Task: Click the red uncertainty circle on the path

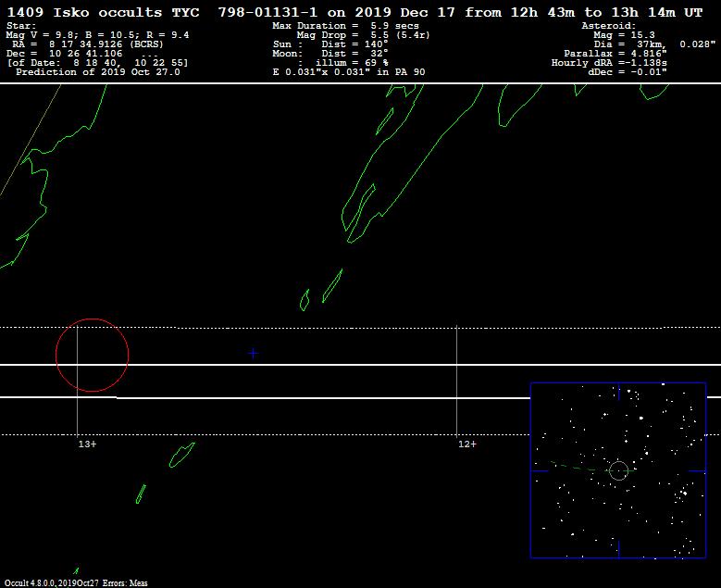Action: point(92,356)
